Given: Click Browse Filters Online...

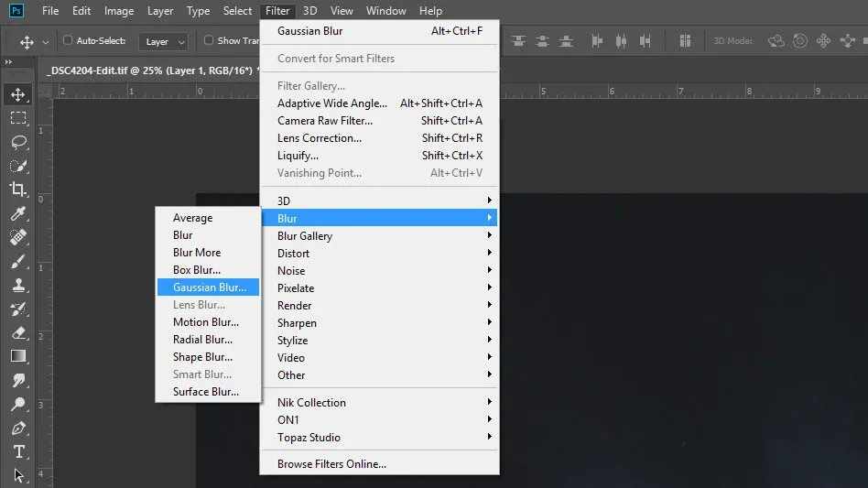Looking at the screenshot, I should (x=331, y=464).
